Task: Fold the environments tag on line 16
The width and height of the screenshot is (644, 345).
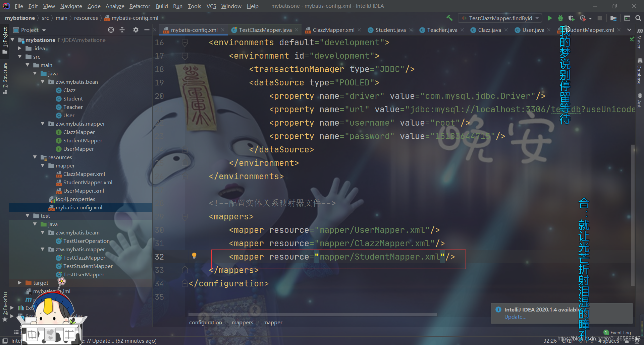Action: 185,43
